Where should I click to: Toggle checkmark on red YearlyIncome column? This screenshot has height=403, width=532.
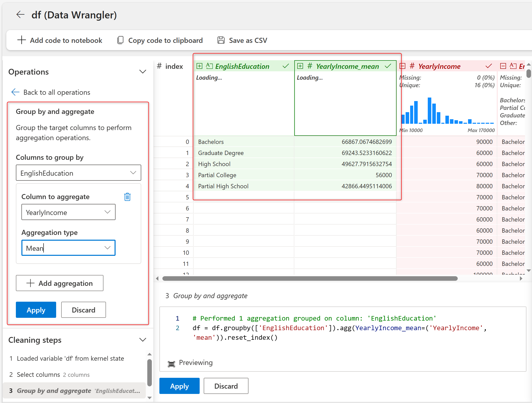[489, 66]
